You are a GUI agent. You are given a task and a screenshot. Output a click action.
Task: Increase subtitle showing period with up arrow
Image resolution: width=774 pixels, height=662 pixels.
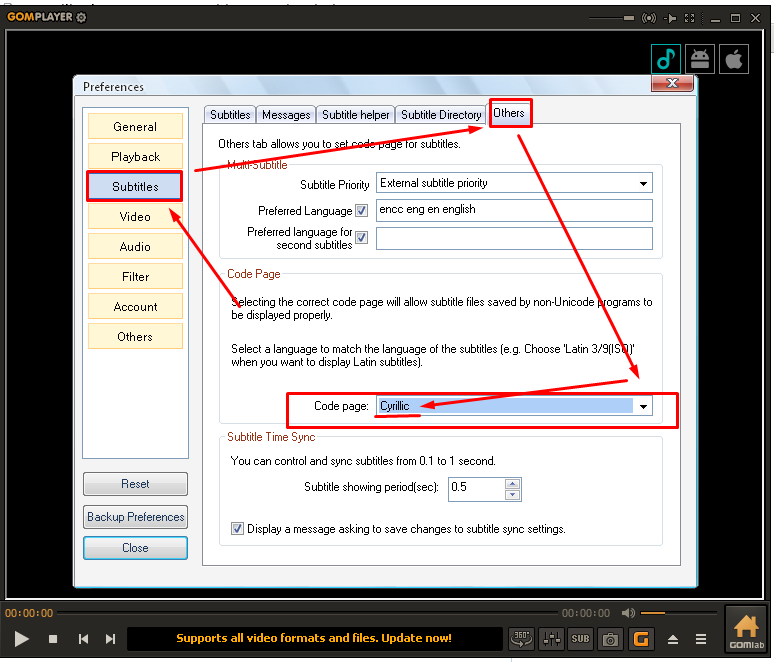point(512,484)
